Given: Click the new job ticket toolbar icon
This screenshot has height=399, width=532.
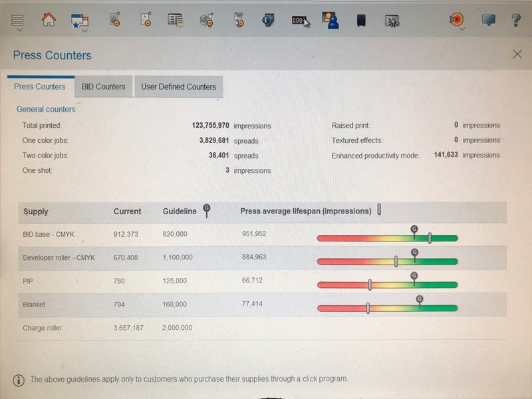Looking at the screenshot, I should coord(113,20).
